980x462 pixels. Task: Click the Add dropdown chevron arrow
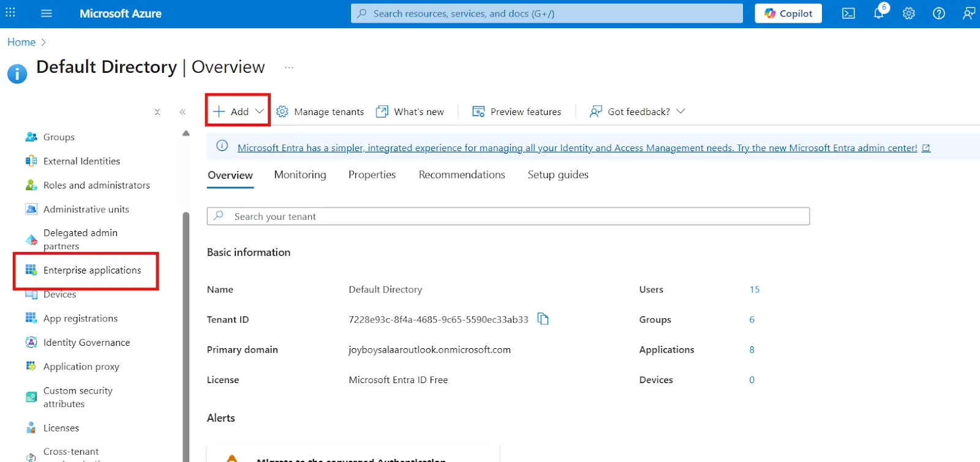(260, 111)
